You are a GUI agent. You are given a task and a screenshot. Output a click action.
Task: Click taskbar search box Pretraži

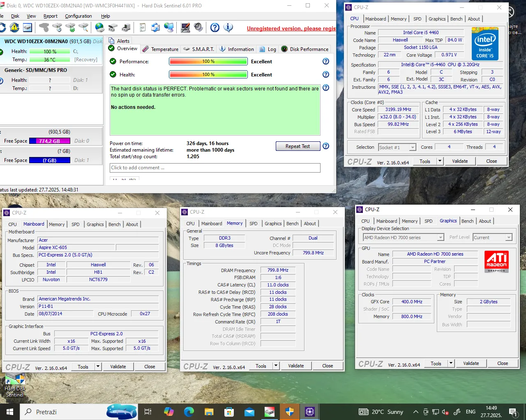tap(80, 411)
